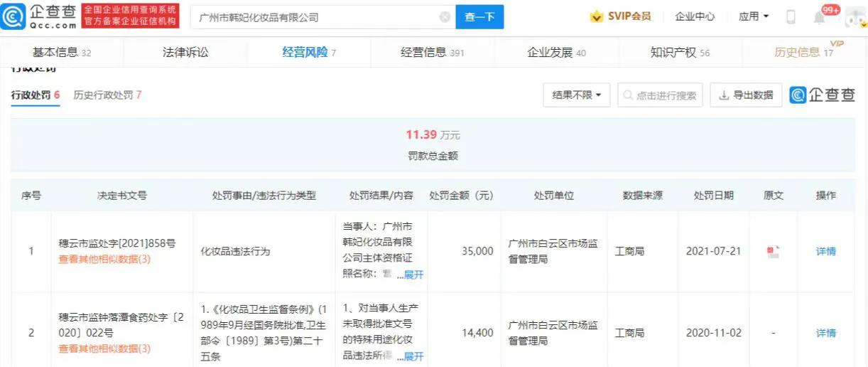Open the SVIP会员 link

pos(629,16)
